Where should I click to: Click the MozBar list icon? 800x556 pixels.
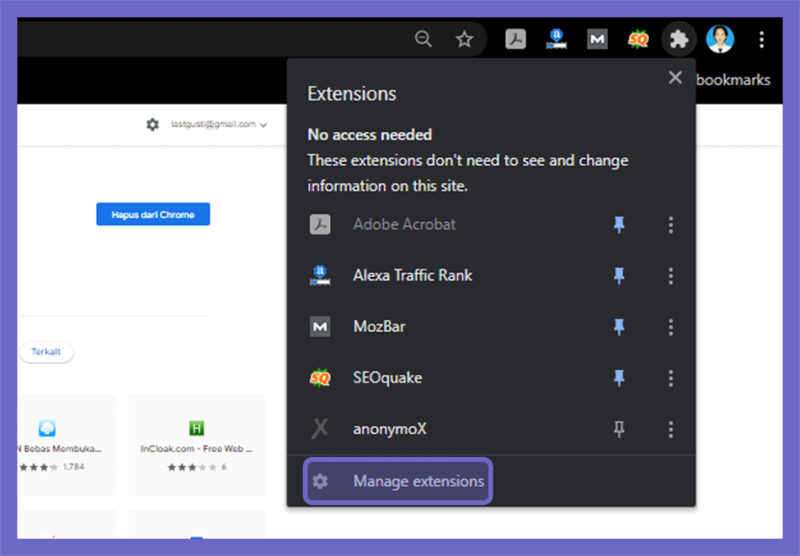320,326
